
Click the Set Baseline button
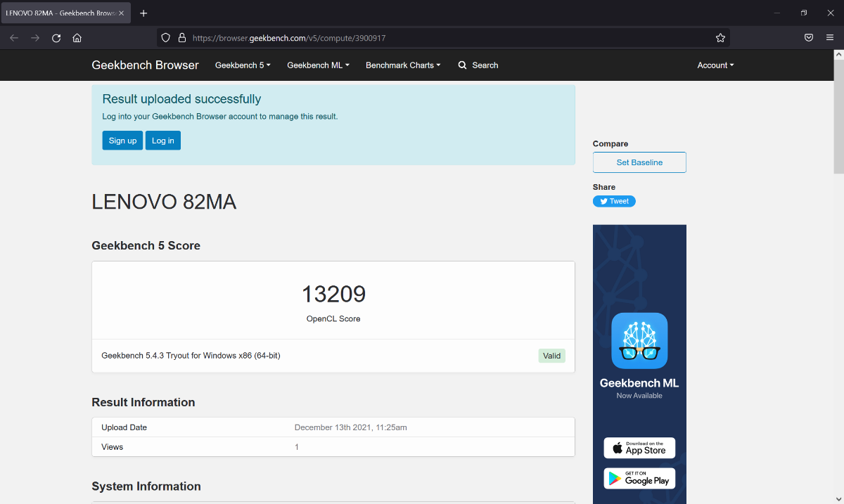click(x=639, y=162)
